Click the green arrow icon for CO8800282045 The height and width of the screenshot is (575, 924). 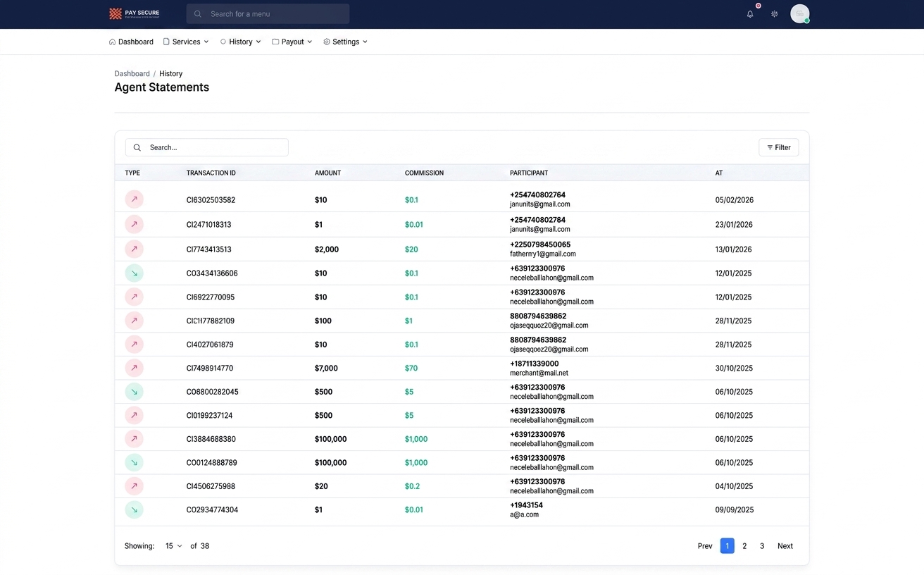134,392
